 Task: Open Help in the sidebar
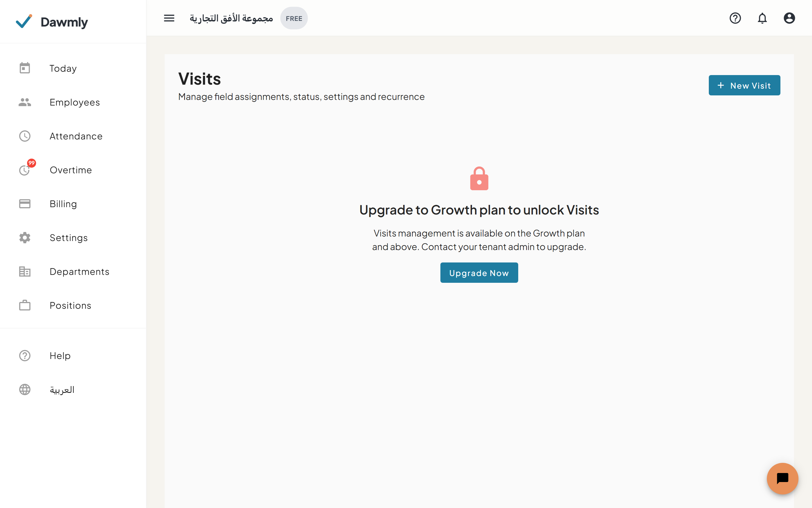pyautogui.click(x=73, y=356)
